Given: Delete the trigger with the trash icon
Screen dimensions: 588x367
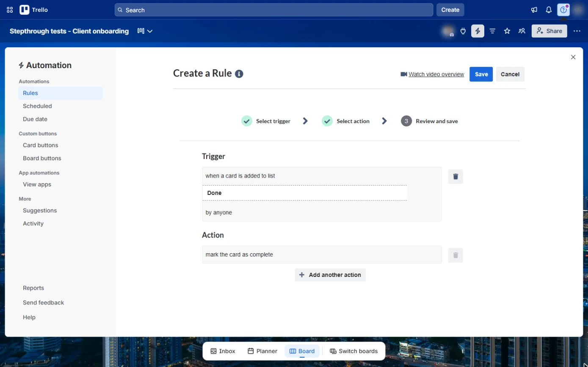Looking at the screenshot, I should (x=455, y=176).
